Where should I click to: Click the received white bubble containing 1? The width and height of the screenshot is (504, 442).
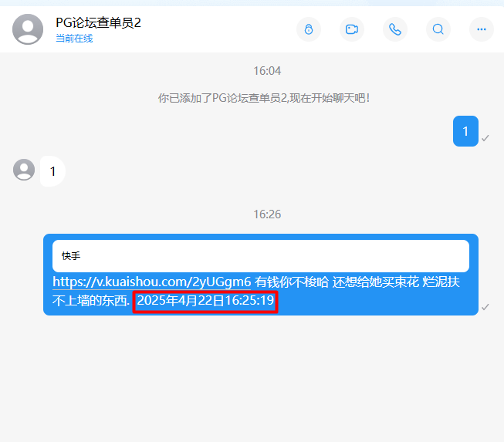click(x=52, y=171)
